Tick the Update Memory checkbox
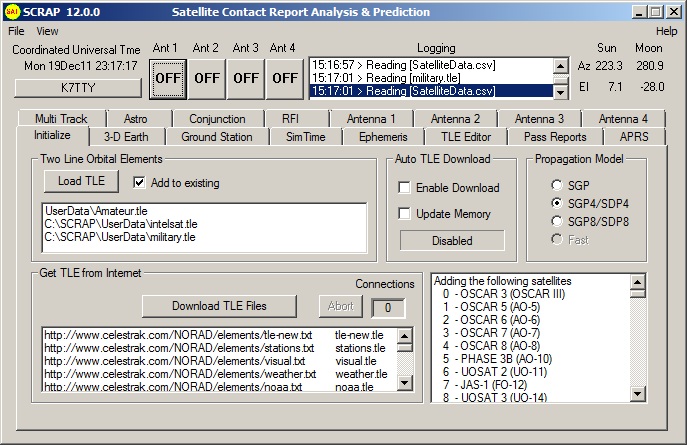Image resolution: width=687 pixels, height=445 pixels. click(x=404, y=214)
